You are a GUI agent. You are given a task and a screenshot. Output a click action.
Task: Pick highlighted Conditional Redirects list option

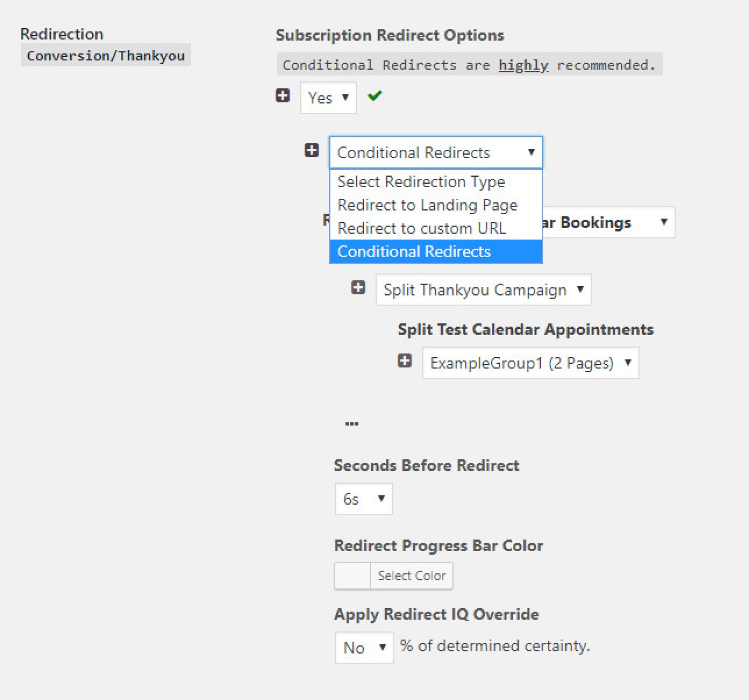[414, 252]
